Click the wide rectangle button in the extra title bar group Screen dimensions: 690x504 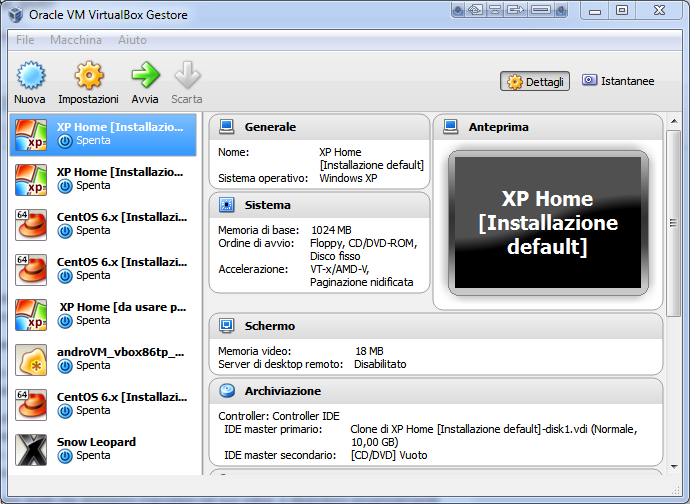541,10
